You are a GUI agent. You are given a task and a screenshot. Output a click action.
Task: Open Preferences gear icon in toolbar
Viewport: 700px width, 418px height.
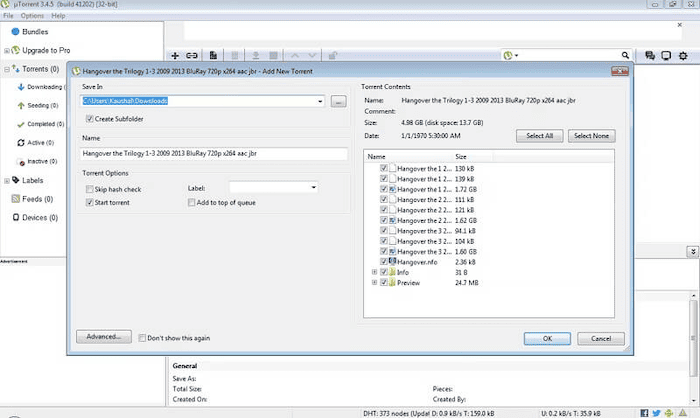click(x=685, y=56)
